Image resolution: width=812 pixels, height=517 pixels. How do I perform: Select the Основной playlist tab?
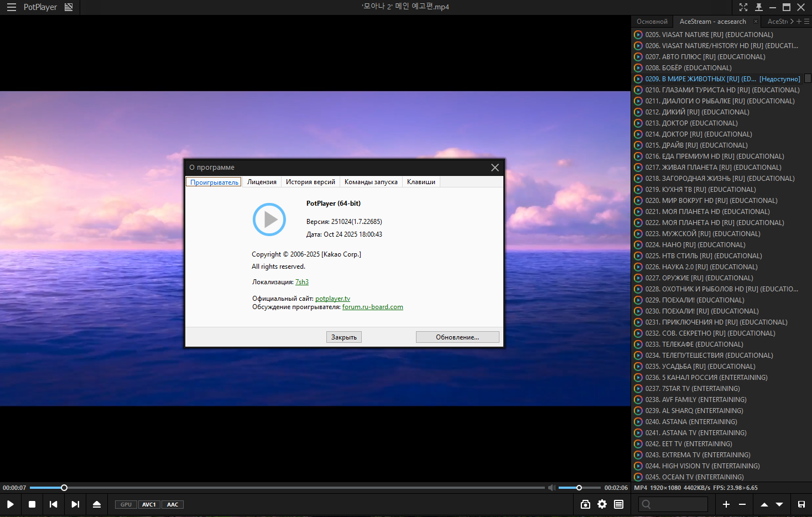652,22
